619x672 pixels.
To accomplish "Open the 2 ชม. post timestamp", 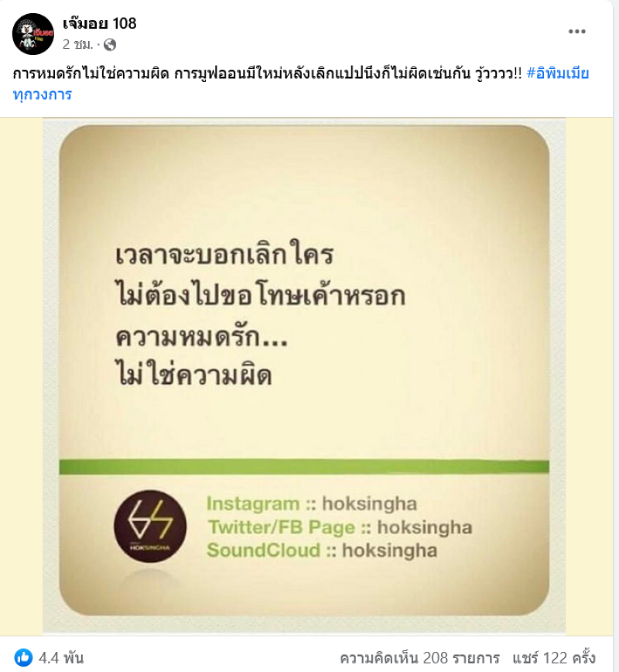I will coord(77,44).
